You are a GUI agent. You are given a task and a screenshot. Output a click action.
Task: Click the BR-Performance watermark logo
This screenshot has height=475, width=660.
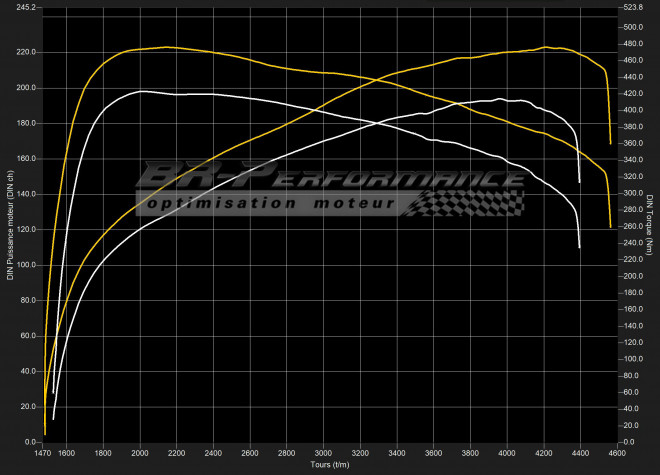coord(330,180)
